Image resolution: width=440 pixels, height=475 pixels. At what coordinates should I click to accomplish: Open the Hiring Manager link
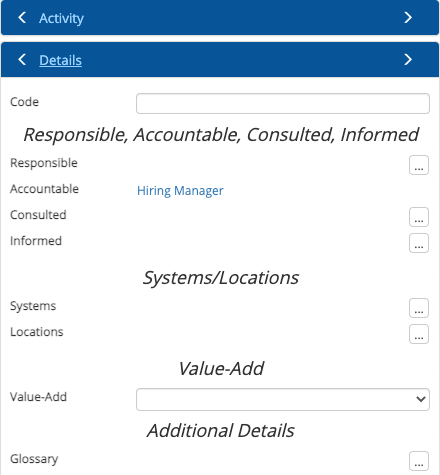[180, 191]
